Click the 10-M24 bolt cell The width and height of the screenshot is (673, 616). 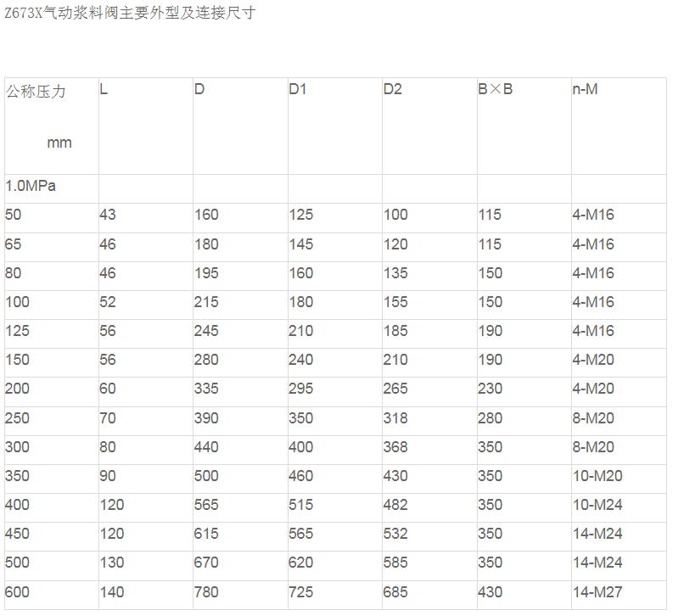[x=597, y=505]
